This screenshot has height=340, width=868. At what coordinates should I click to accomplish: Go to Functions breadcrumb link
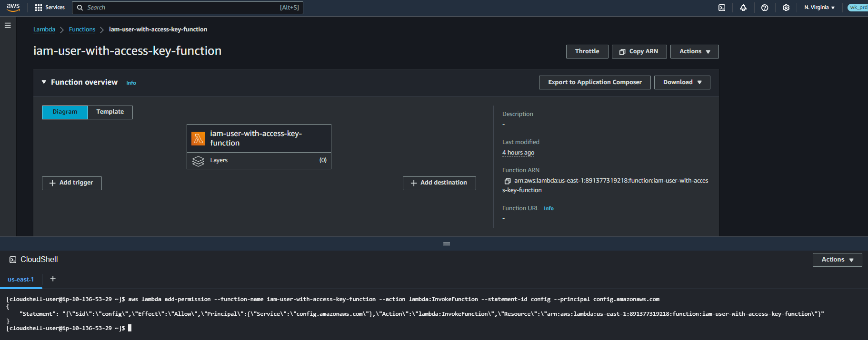(82, 29)
